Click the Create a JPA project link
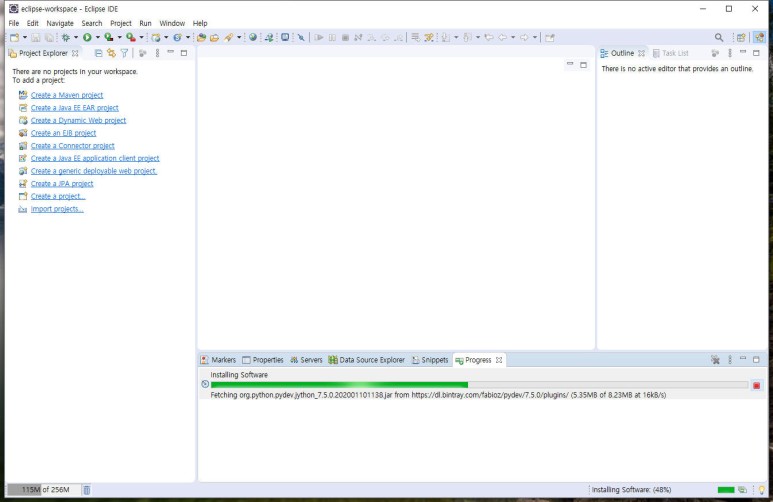The height and width of the screenshot is (502, 773). tap(62, 184)
